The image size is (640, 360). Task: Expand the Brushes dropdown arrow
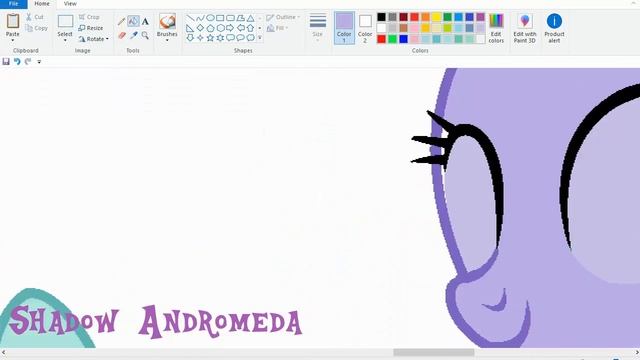tap(167, 40)
